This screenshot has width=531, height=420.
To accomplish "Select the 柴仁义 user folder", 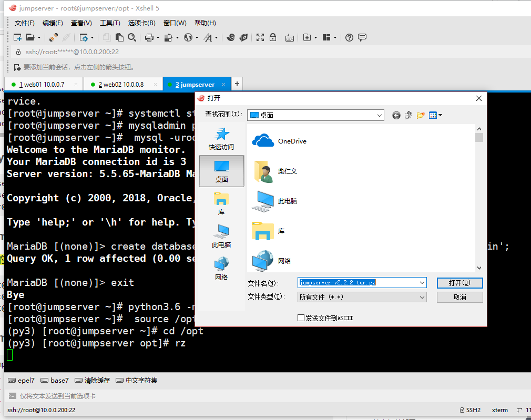I will (x=275, y=171).
